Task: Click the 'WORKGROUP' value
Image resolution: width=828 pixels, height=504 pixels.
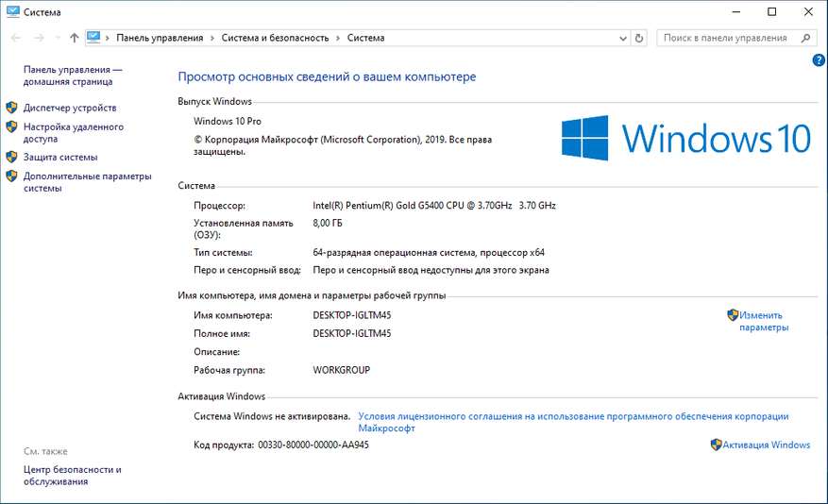Action: (341, 370)
